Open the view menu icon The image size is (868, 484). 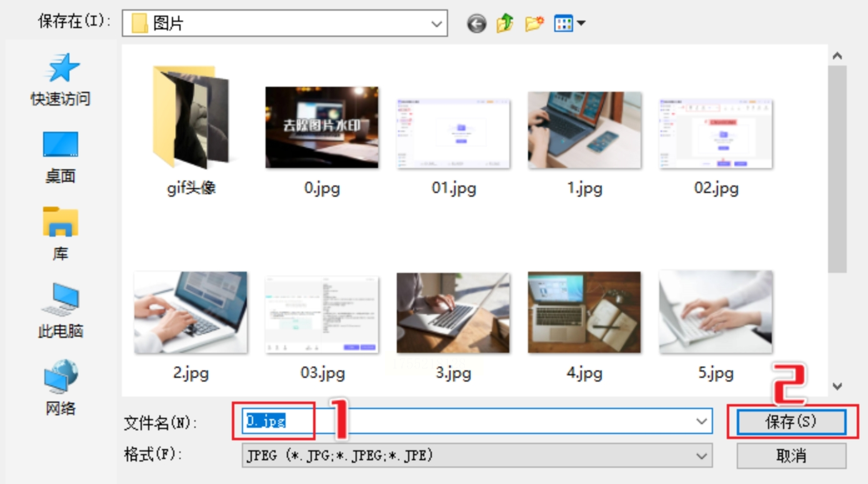[570, 24]
